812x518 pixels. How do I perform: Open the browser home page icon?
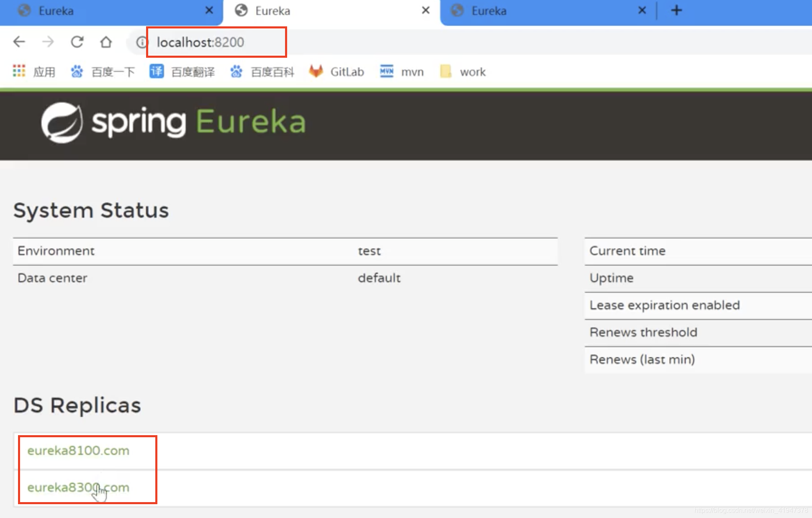coord(106,42)
